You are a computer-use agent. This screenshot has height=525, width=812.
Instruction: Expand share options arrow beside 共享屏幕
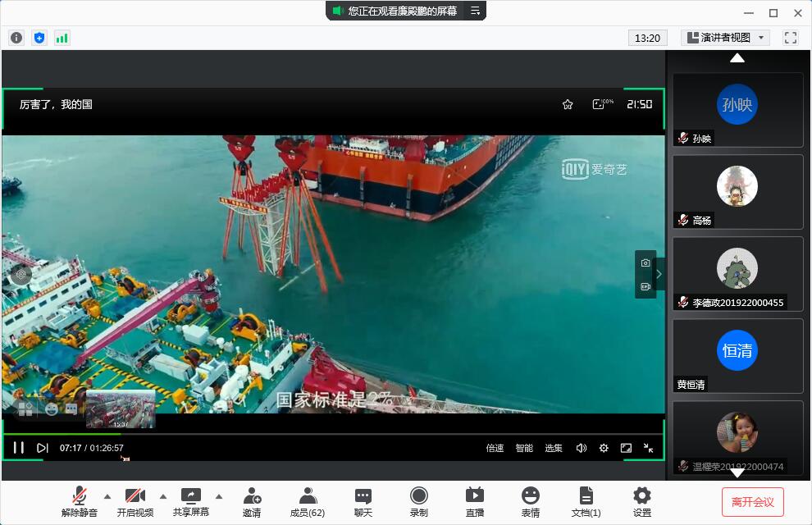click(x=219, y=496)
